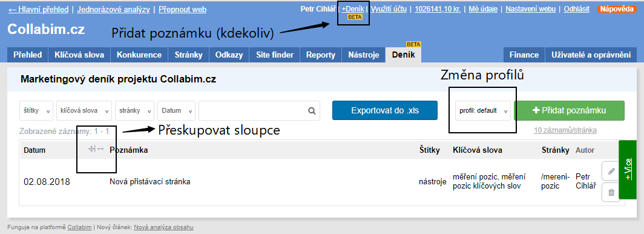
Task: Click the 1026141,10 kr. balance link
Action: (438, 8)
